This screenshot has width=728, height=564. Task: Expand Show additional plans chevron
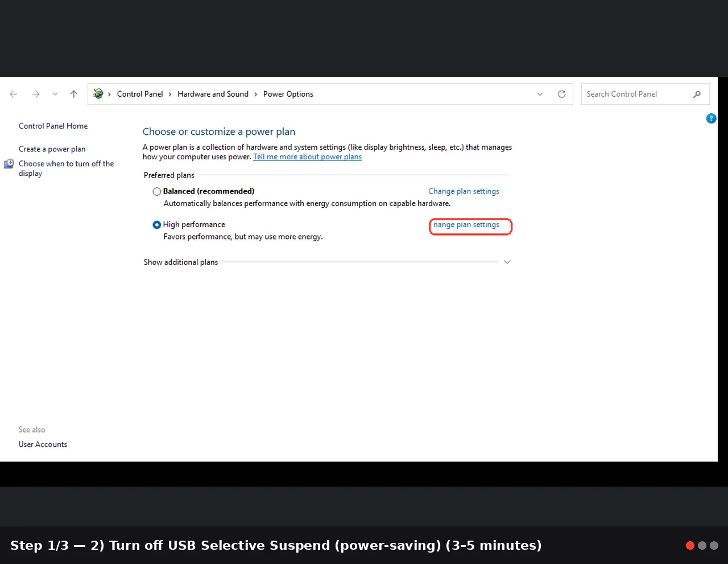pos(507,262)
